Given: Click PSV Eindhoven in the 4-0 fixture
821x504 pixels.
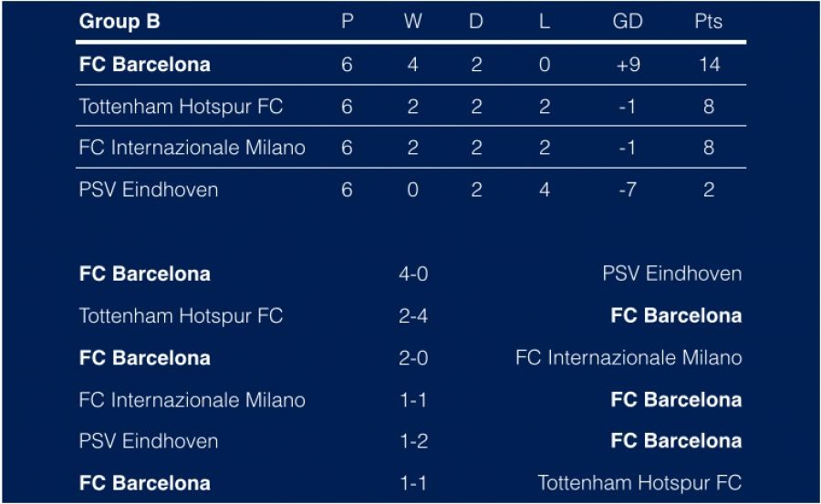Looking at the screenshot, I should tap(671, 274).
